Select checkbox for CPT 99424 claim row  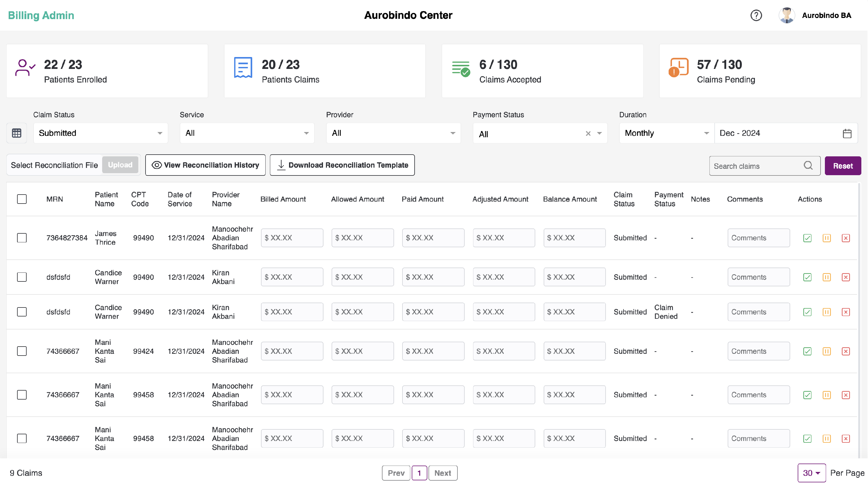pos(22,351)
